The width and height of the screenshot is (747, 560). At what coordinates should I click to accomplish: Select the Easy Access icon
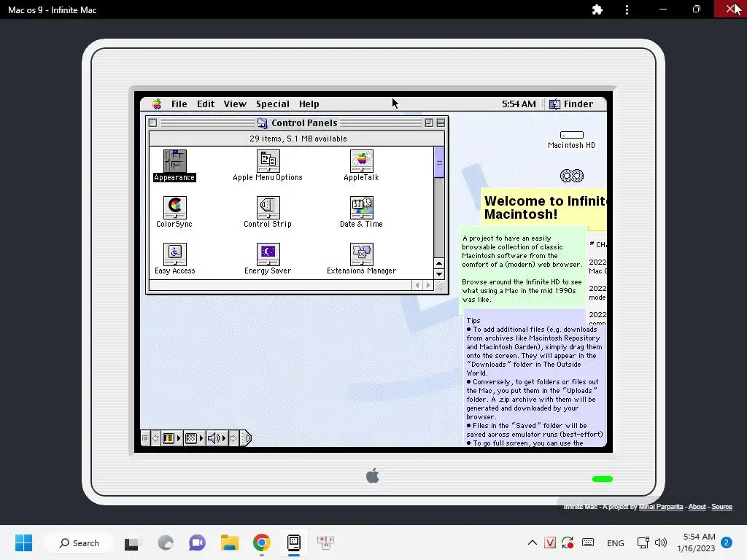coord(175,254)
